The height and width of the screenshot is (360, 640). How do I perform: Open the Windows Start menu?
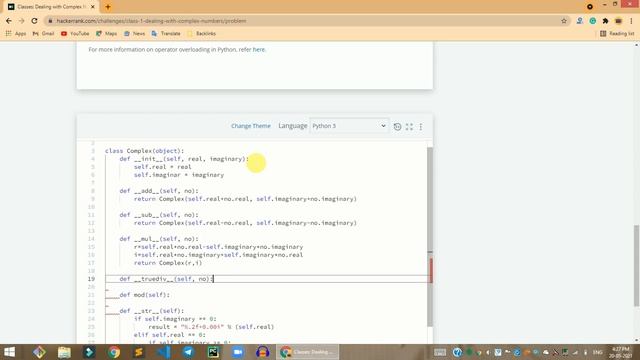click(9, 352)
